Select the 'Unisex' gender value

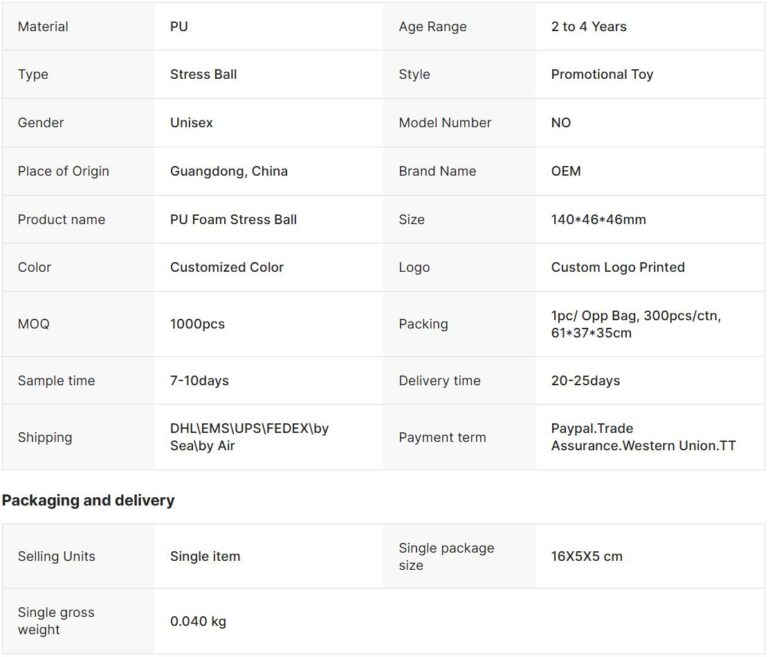click(191, 122)
